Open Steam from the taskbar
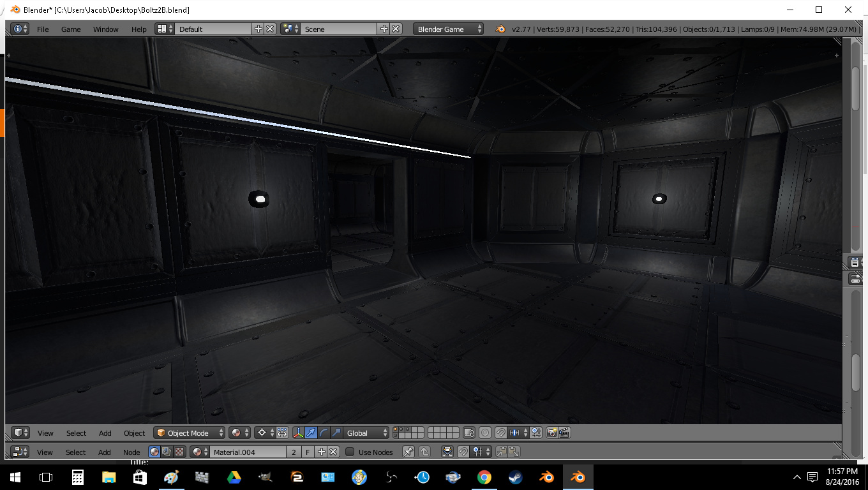Viewport: 868px width, 490px height. (x=516, y=477)
